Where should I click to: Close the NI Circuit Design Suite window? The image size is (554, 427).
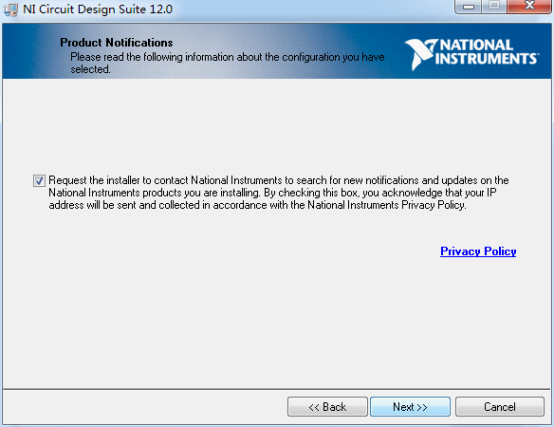[x=530, y=6]
